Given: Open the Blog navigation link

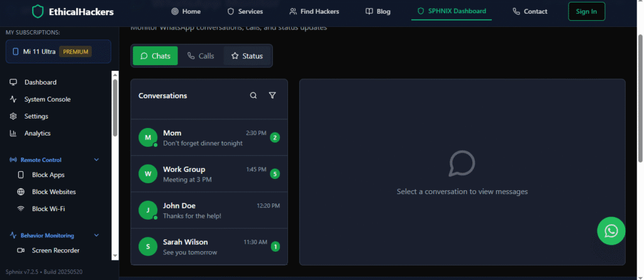Looking at the screenshot, I should tap(377, 11).
